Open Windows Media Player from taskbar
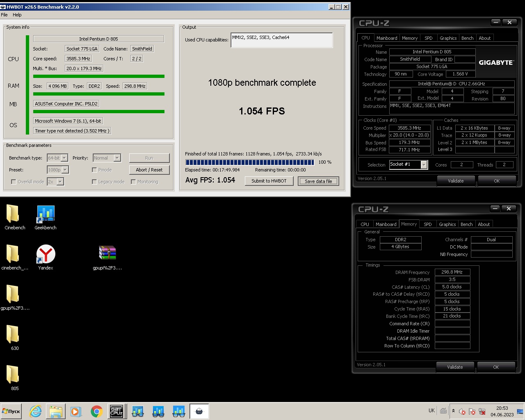525x420 pixels. (76, 411)
